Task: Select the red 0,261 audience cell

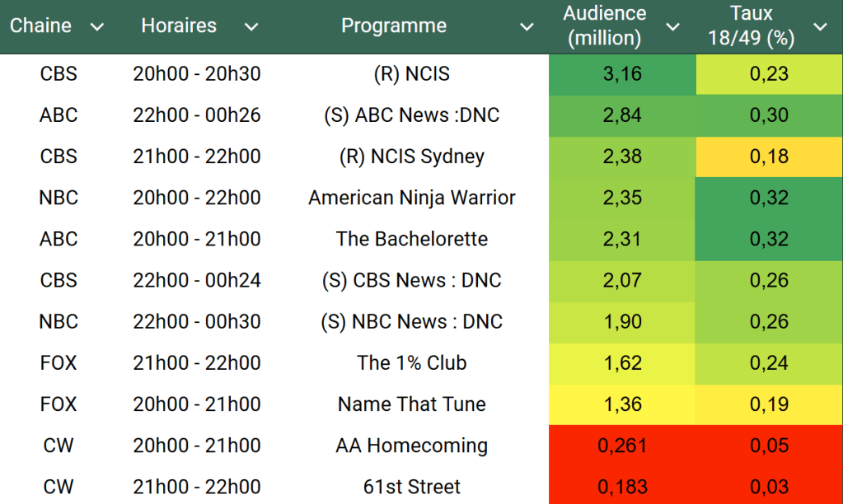Action: tap(622, 446)
